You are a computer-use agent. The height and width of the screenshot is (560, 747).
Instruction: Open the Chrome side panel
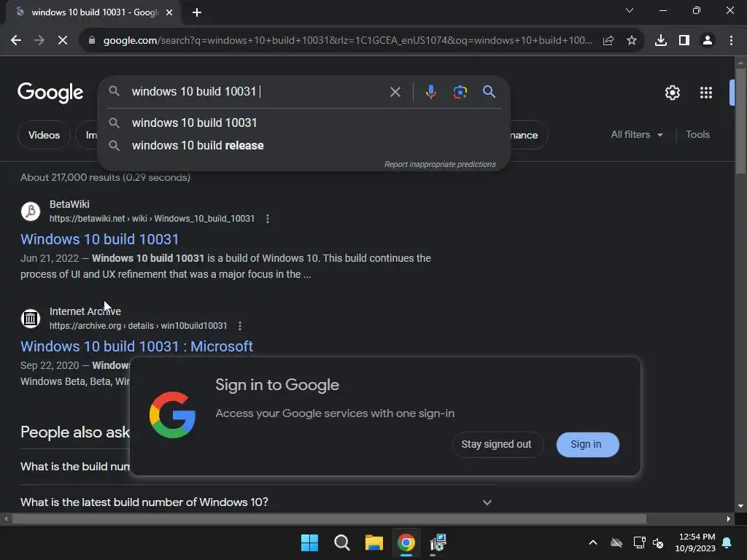click(x=684, y=41)
